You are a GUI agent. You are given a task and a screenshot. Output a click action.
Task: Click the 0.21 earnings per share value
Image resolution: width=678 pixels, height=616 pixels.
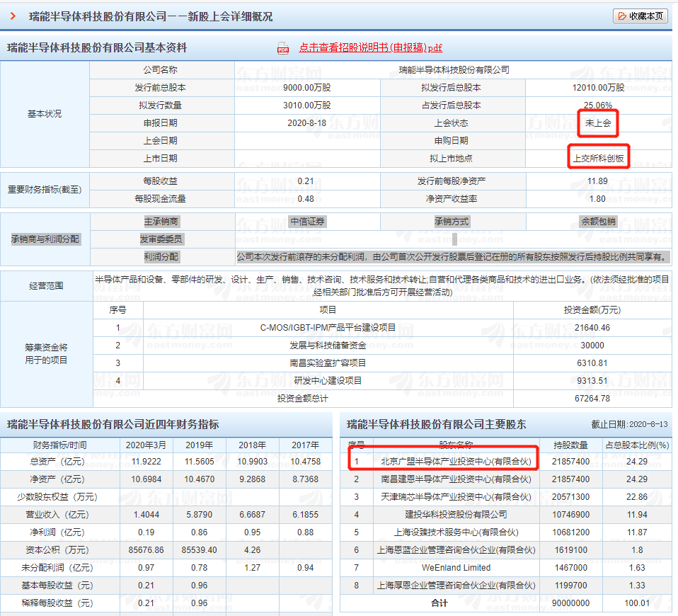[x=306, y=181]
